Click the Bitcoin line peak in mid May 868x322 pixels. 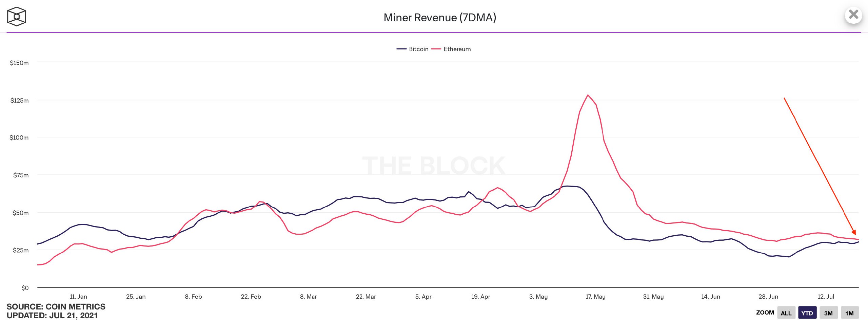coord(568,186)
